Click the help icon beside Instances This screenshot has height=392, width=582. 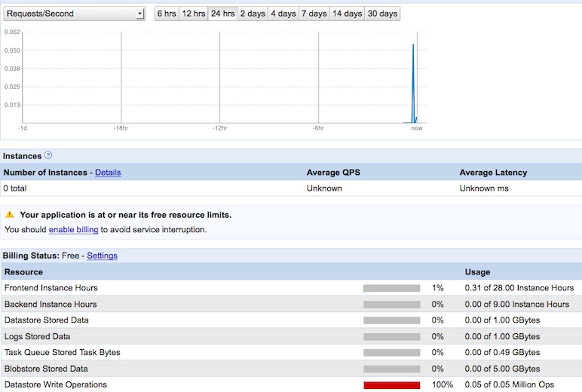(48, 155)
